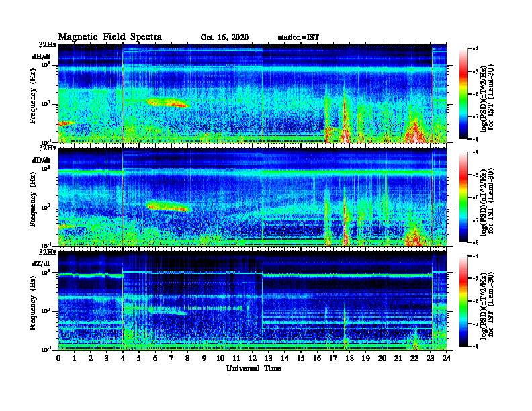Click the "dH/dt" panel label

click(41, 56)
